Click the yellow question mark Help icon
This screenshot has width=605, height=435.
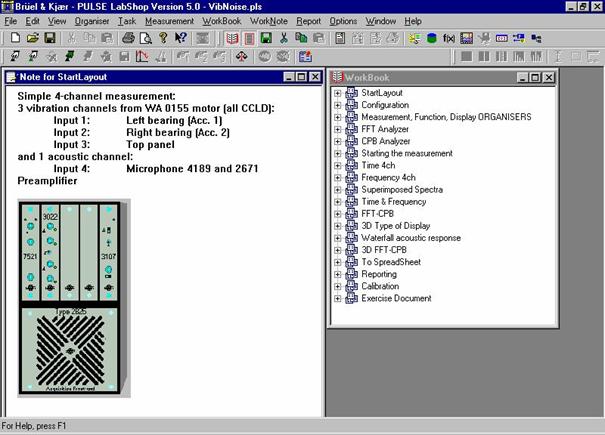click(x=163, y=38)
